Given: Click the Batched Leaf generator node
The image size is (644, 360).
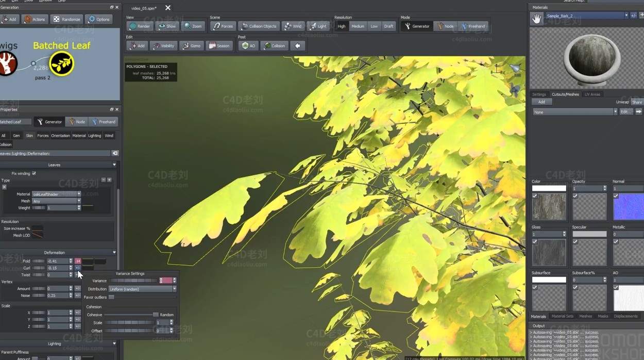Looking at the screenshot, I should pos(62,63).
